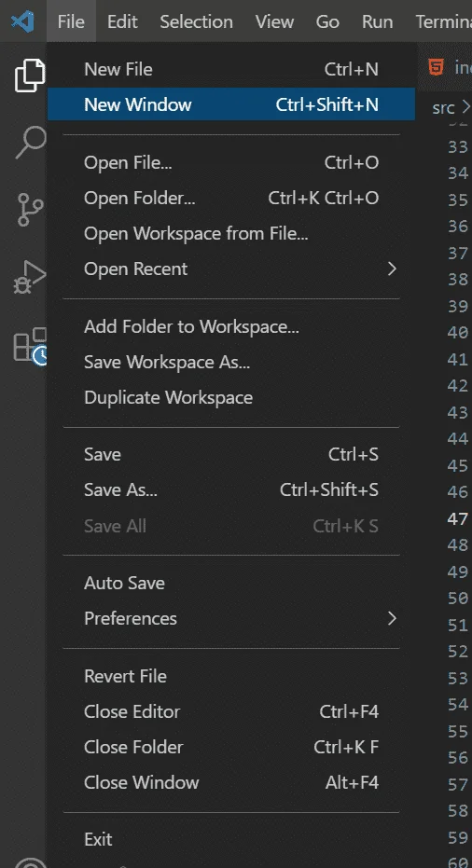Click the HTML5 file icon on tab

pos(437,67)
